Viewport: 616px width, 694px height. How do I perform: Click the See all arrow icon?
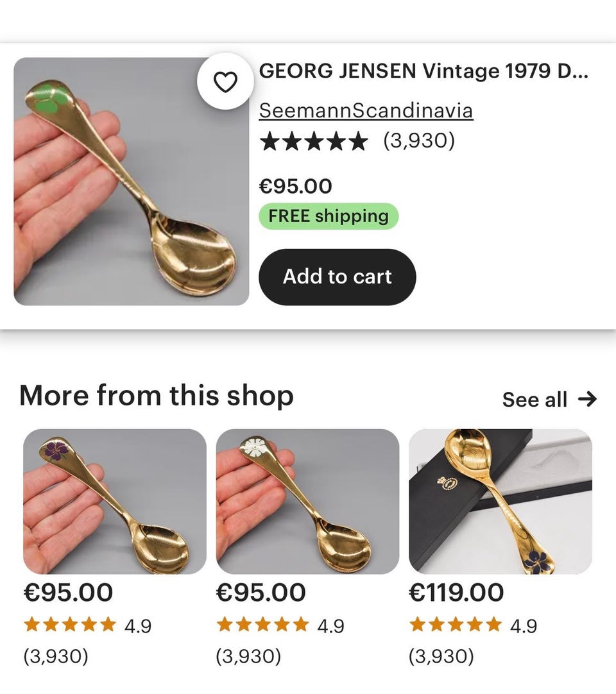(x=587, y=399)
